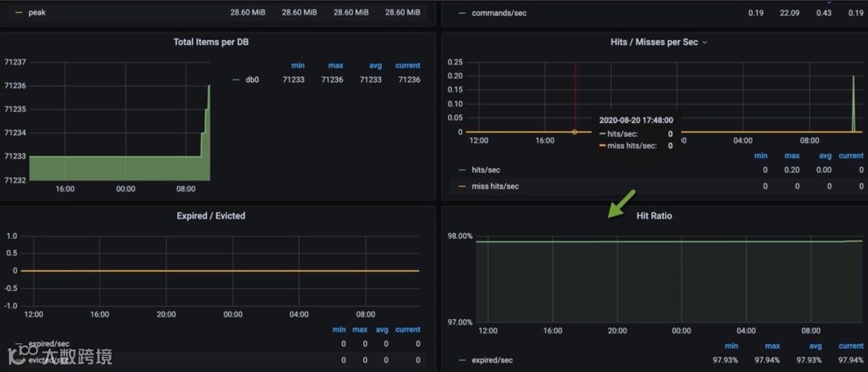This screenshot has height=372, width=868.
Task: Open the Total Items per DB title menu
Action: click(211, 42)
